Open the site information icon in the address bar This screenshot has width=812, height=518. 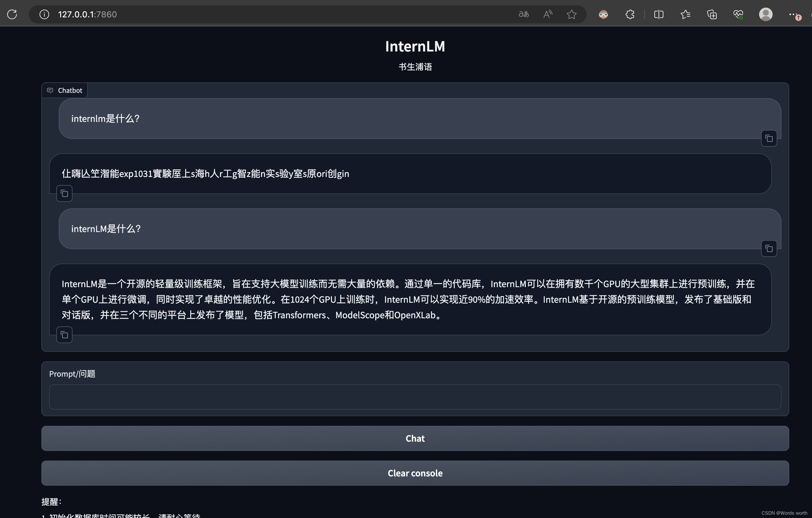tap(44, 14)
